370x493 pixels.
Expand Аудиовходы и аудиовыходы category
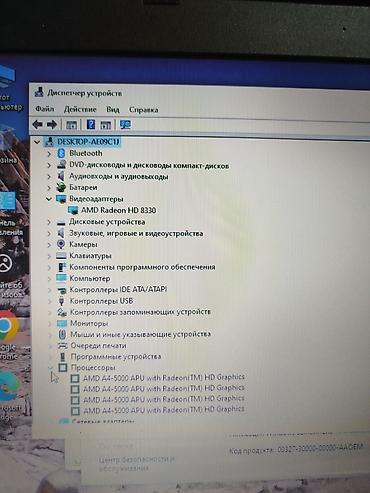(x=49, y=176)
